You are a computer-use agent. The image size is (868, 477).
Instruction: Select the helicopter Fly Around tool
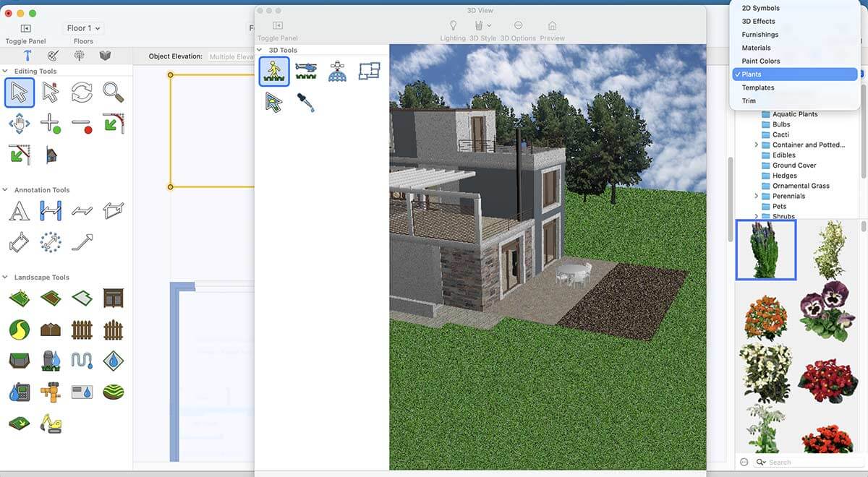(306, 71)
